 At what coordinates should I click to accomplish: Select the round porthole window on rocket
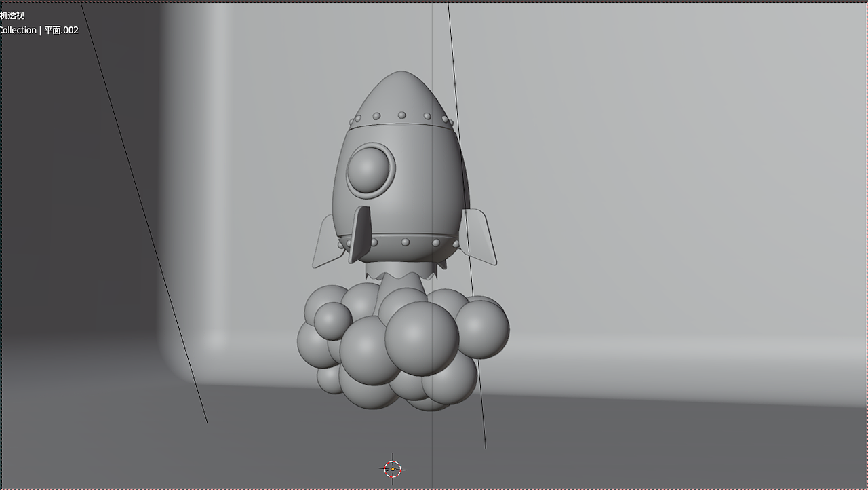point(370,170)
